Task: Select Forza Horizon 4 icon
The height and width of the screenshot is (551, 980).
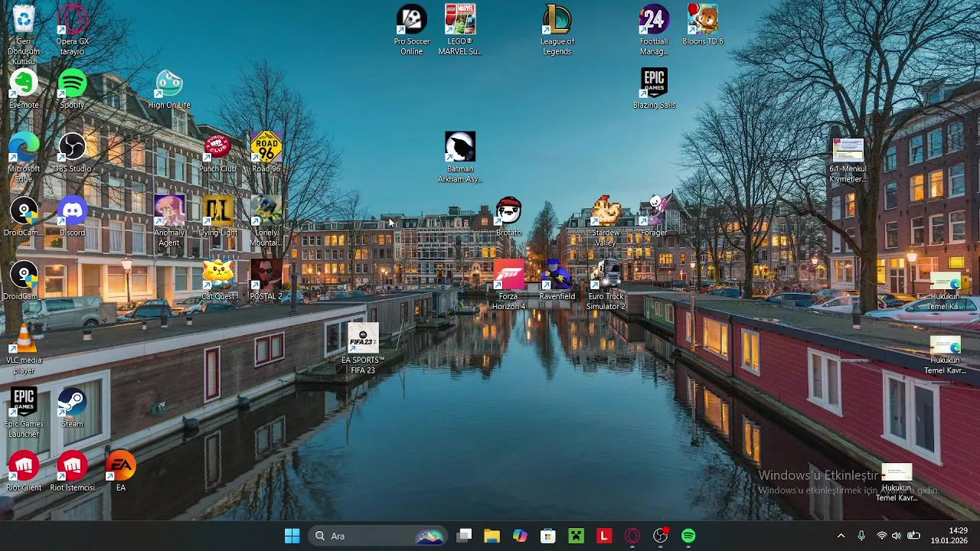Action: click(508, 285)
